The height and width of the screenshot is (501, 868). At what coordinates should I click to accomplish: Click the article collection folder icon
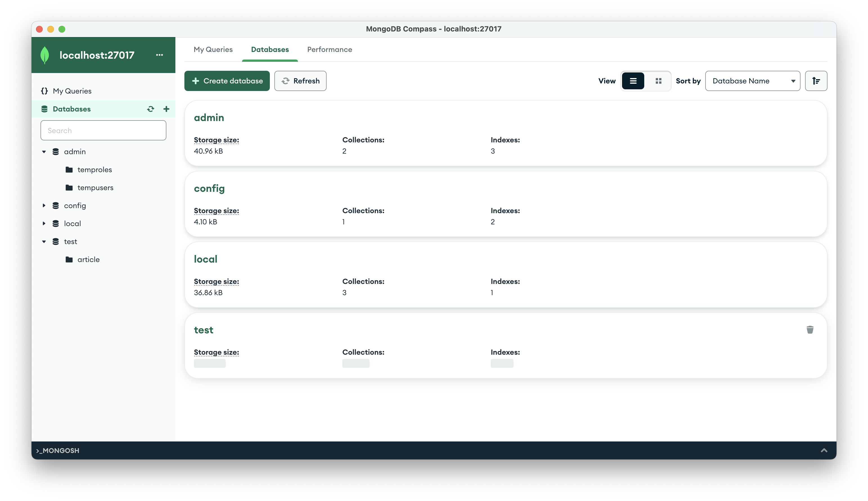pos(69,259)
